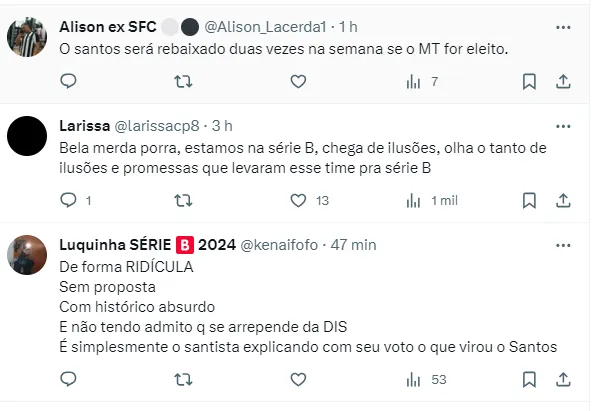This screenshot has width=603, height=411.
Task: Reply to Larissa's tweet
Action: (x=68, y=200)
